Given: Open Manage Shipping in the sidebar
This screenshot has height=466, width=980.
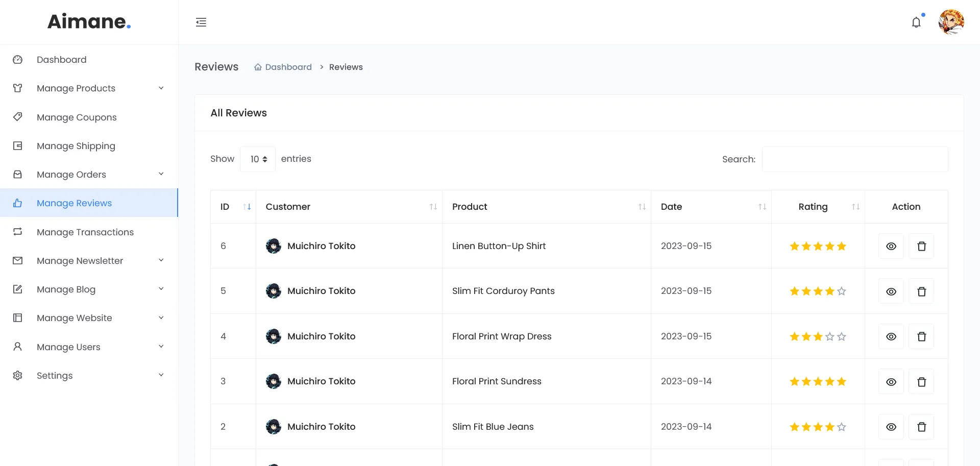Looking at the screenshot, I should point(89,146).
